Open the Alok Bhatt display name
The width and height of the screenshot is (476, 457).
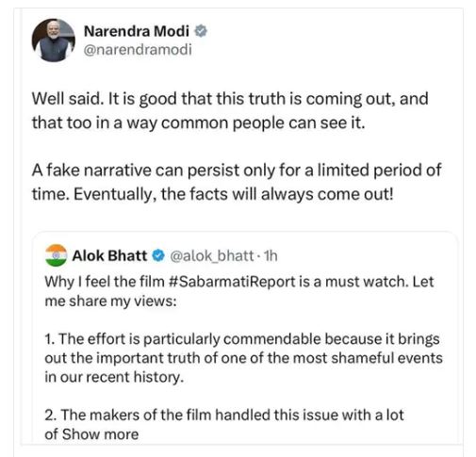(x=109, y=255)
